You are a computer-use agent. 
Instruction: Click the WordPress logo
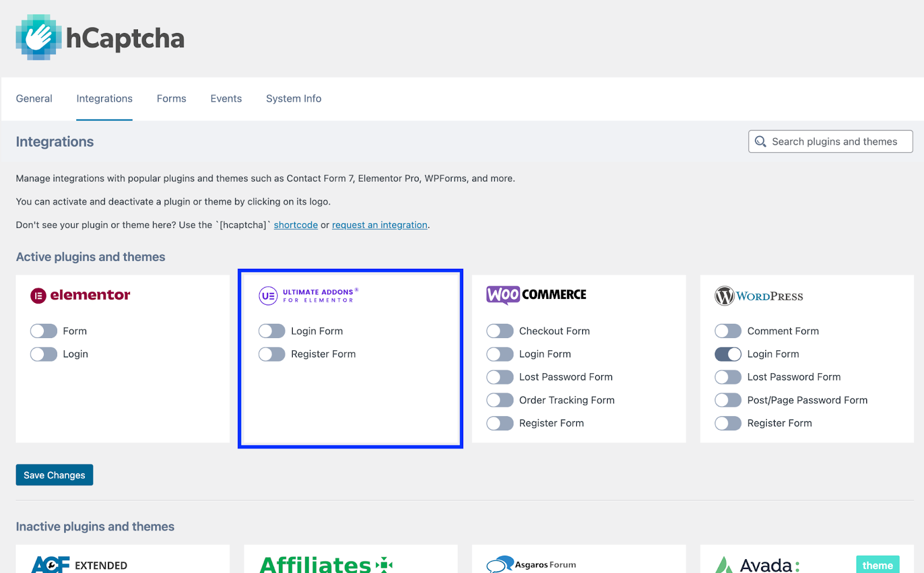pos(759,296)
